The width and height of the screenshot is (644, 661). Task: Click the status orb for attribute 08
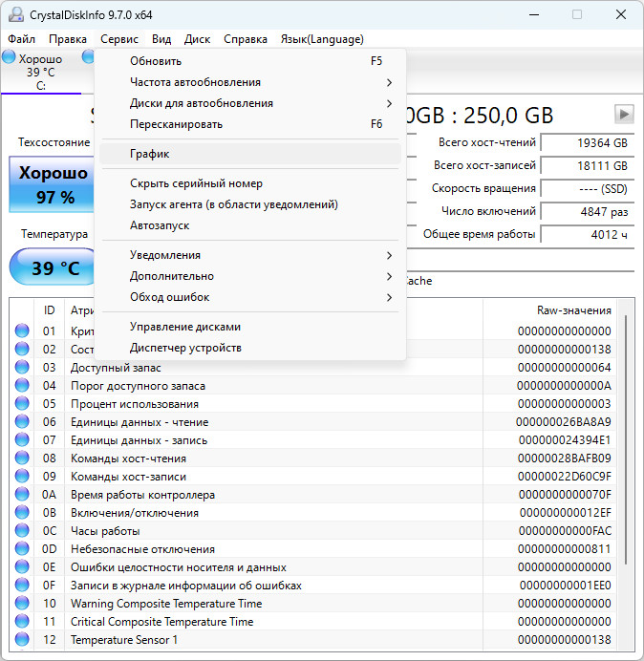coord(22,458)
